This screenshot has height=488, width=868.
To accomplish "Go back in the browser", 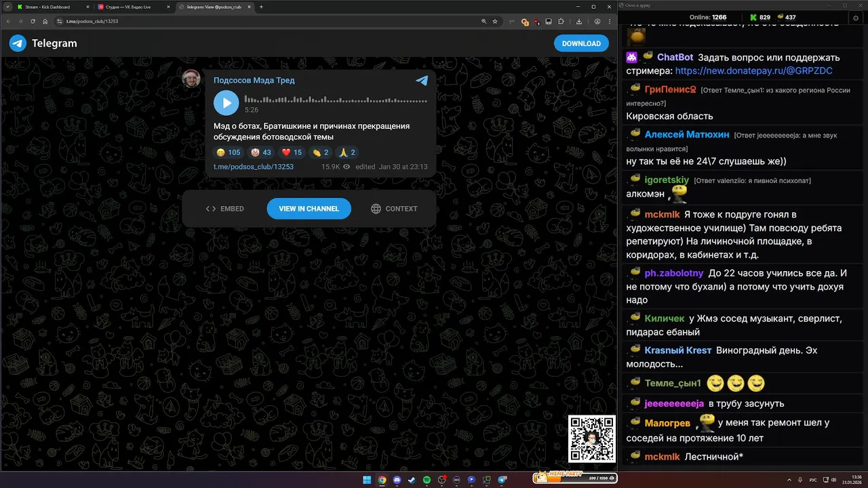I will pos(9,22).
